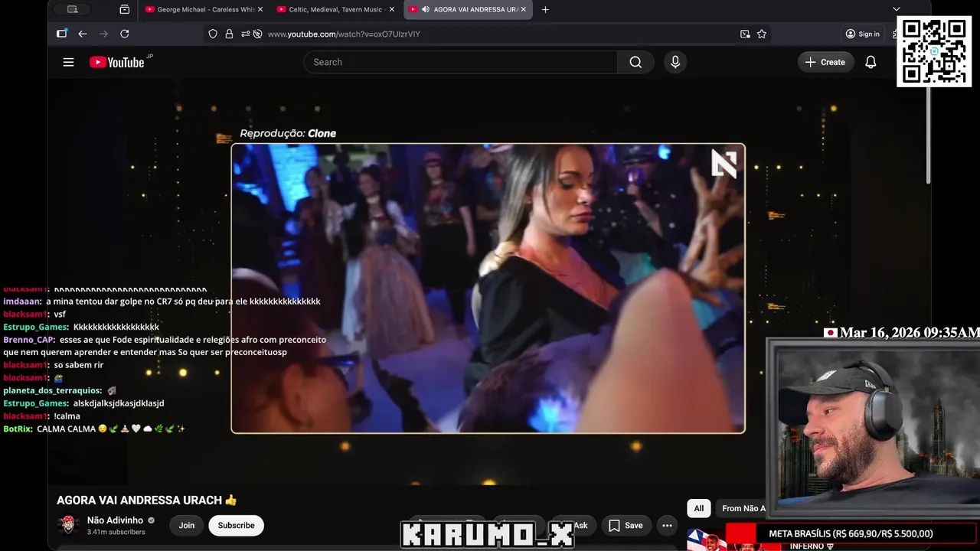Click the blocked autoplay permission icon in address bar
Viewport: 980px width, 551px height.
point(257,34)
